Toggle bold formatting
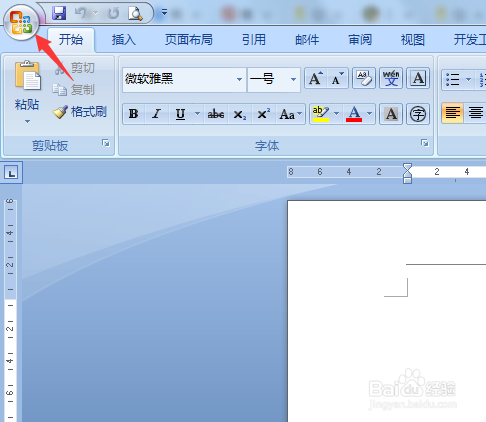 (x=134, y=114)
